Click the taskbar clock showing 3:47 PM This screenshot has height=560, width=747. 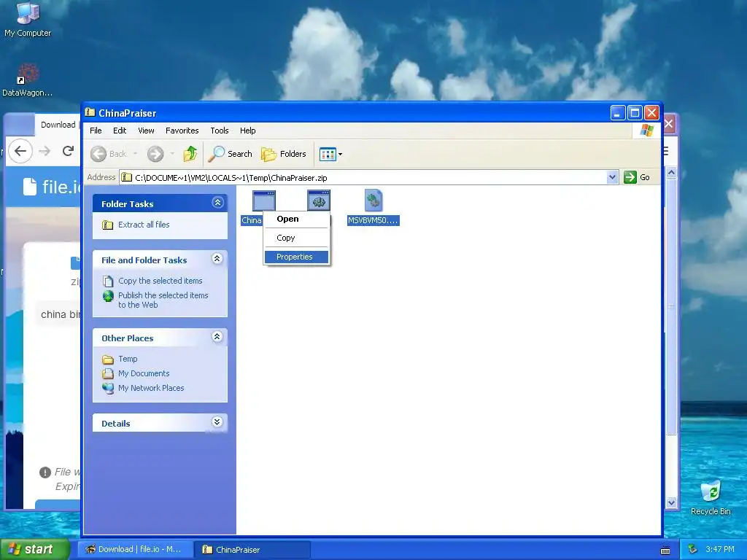719,550
